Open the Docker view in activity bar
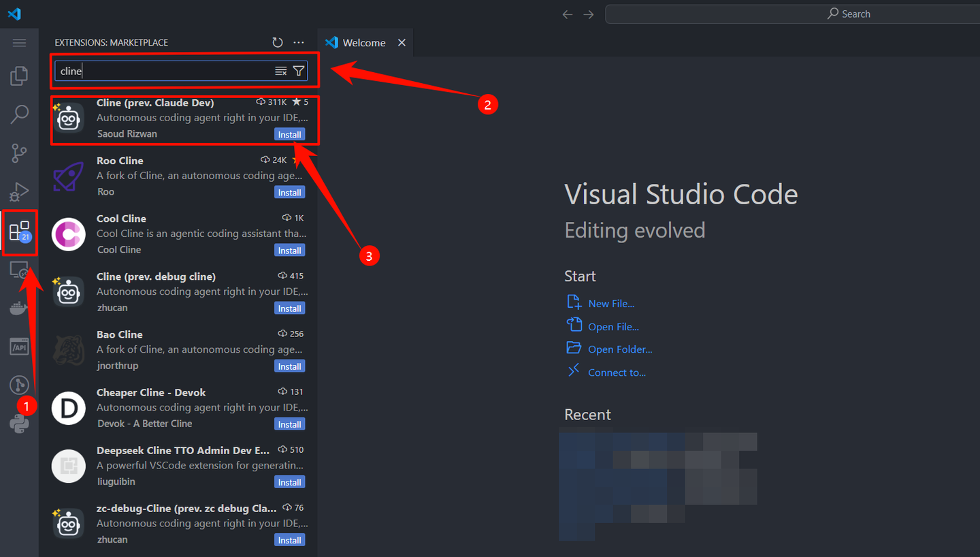The image size is (980, 557). [x=19, y=308]
